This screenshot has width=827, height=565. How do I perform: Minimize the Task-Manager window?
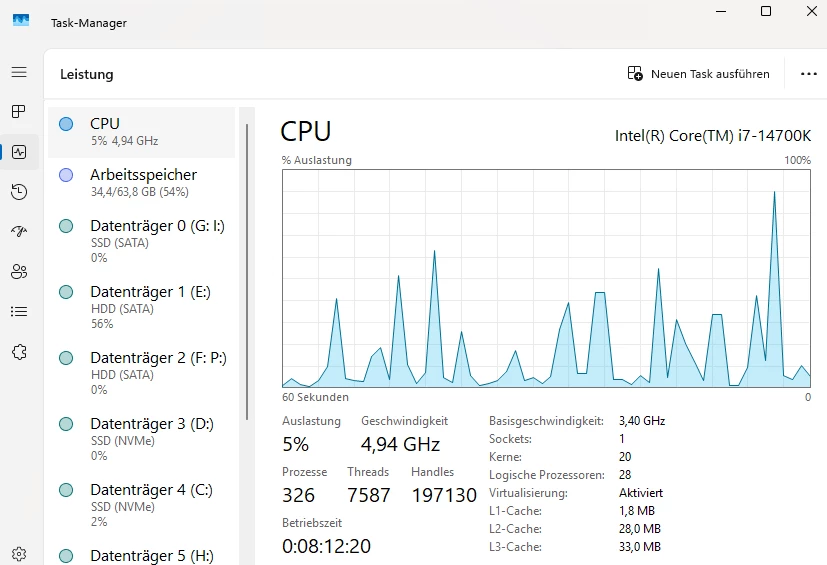click(x=721, y=11)
